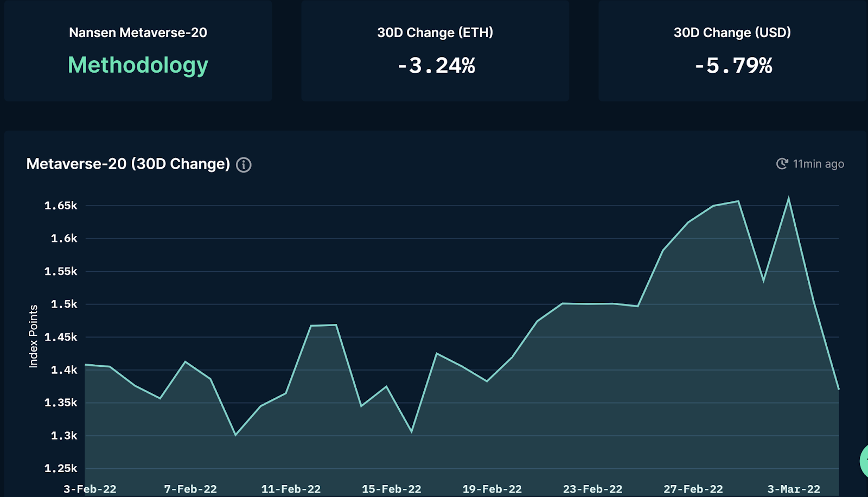The height and width of the screenshot is (497, 868).
Task: Click the 1.3k y-axis label
Action: 64,436
